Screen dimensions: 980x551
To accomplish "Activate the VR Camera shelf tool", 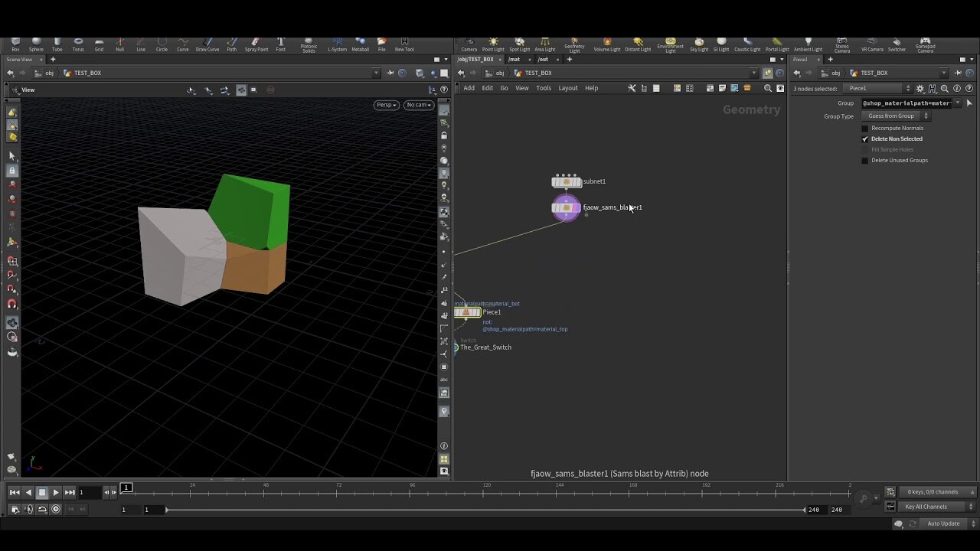I will (x=872, y=44).
